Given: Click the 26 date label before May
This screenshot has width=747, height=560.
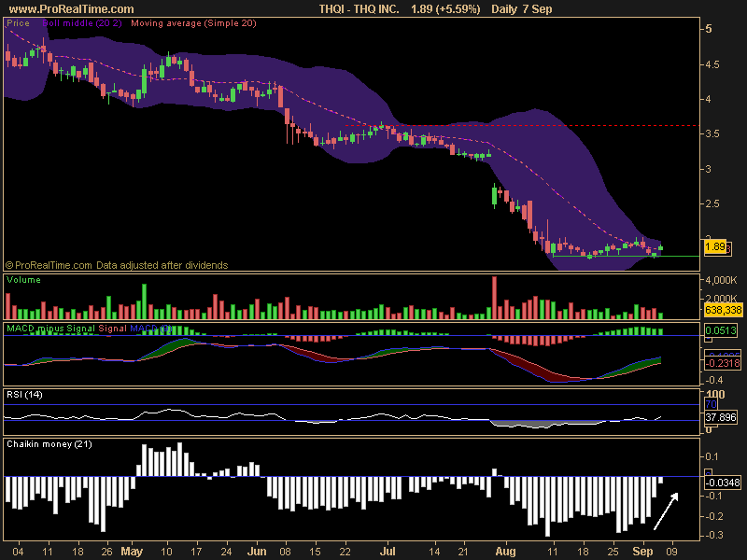Looking at the screenshot, I should coord(106,552).
